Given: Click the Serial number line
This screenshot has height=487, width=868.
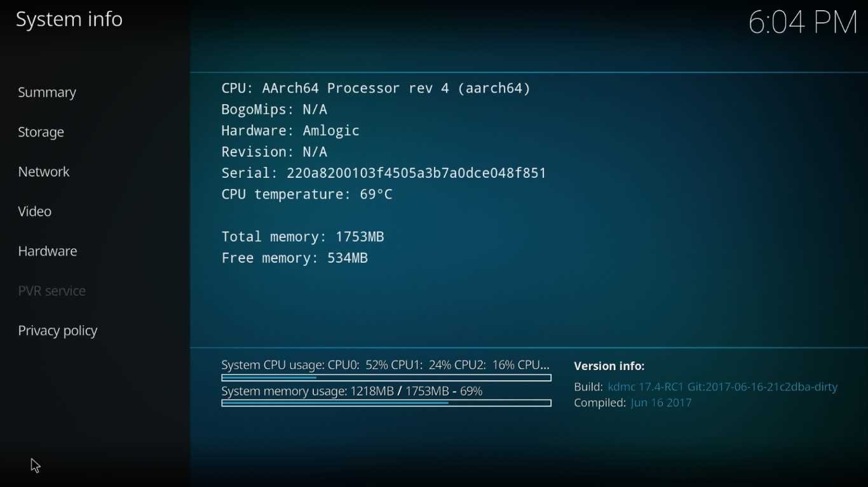Looking at the screenshot, I should coord(384,173).
